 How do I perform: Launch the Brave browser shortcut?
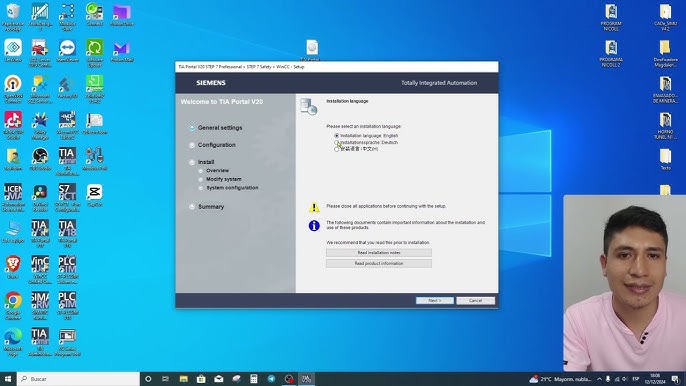coord(13,268)
